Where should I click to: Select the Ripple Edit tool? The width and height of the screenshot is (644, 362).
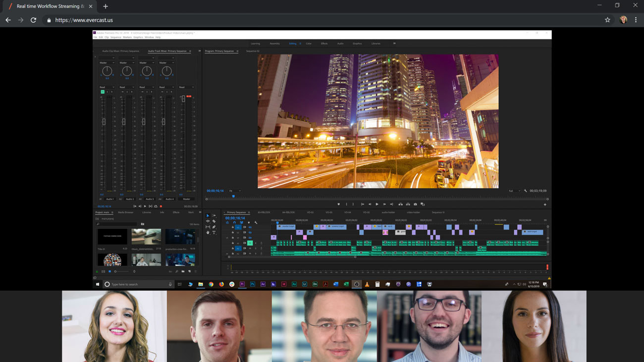tap(208, 221)
